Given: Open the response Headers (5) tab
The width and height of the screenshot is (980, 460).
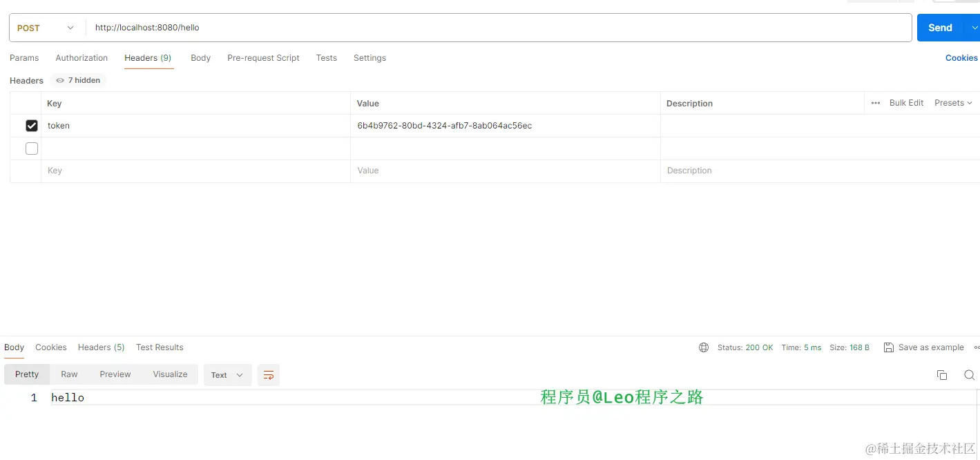Looking at the screenshot, I should click(101, 347).
